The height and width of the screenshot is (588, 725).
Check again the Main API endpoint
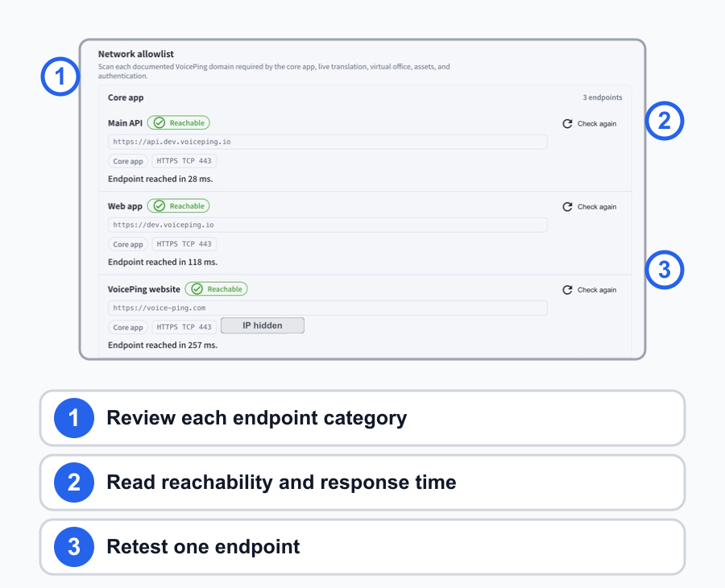[x=590, y=123]
